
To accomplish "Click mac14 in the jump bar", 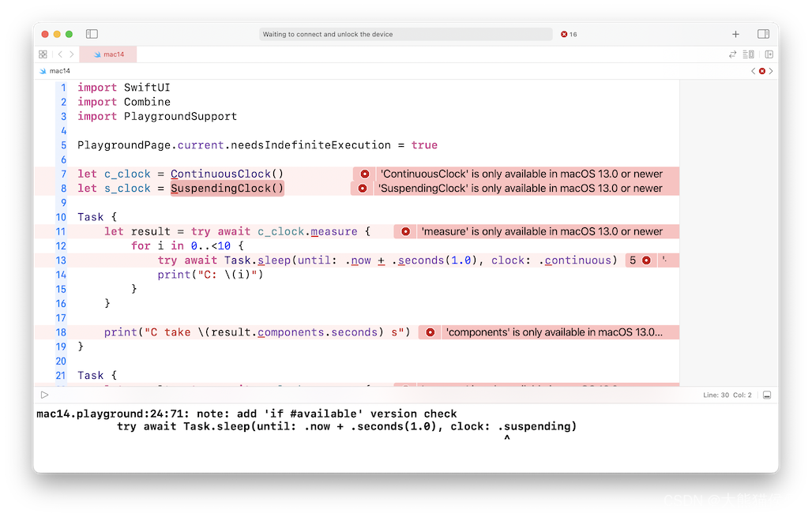I will coord(55,71).
